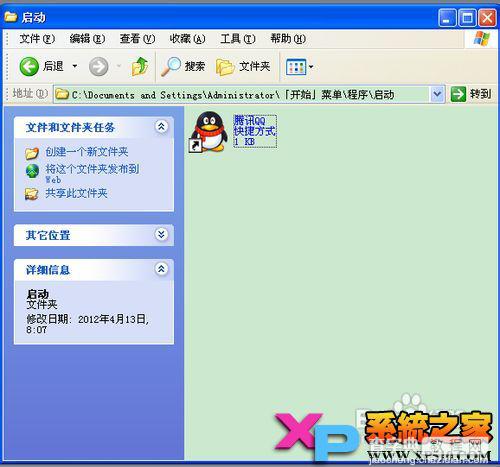Open the Edit (编辑) menu
This screenshot has width=500, height=467.
point(87,39)
